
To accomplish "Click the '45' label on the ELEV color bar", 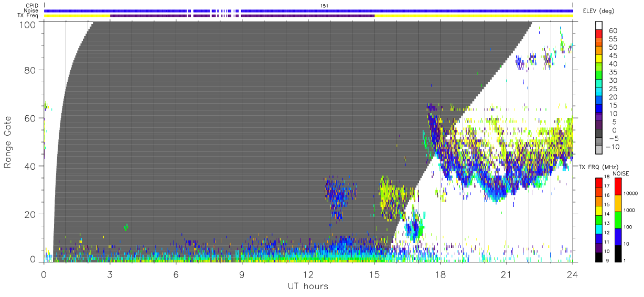I will 613,56.
